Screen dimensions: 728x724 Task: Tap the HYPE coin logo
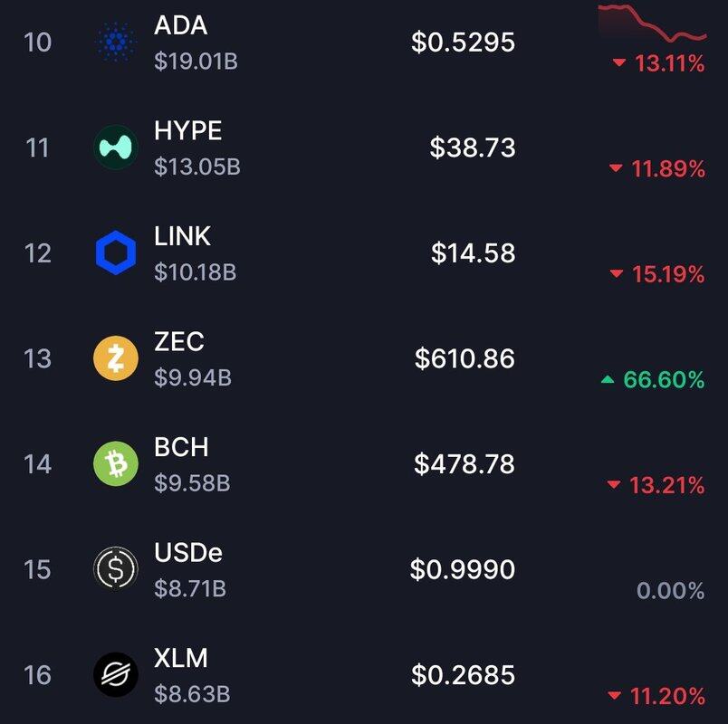pos(115,148)
